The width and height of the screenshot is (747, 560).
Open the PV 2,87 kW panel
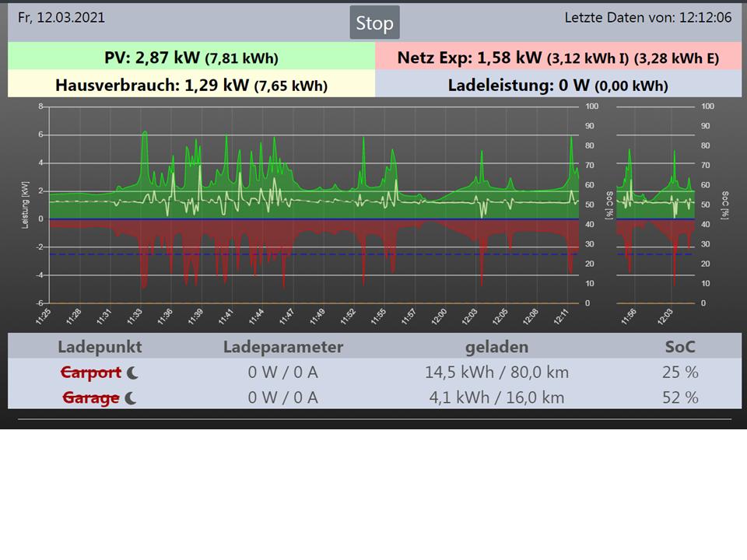point(191,56)
